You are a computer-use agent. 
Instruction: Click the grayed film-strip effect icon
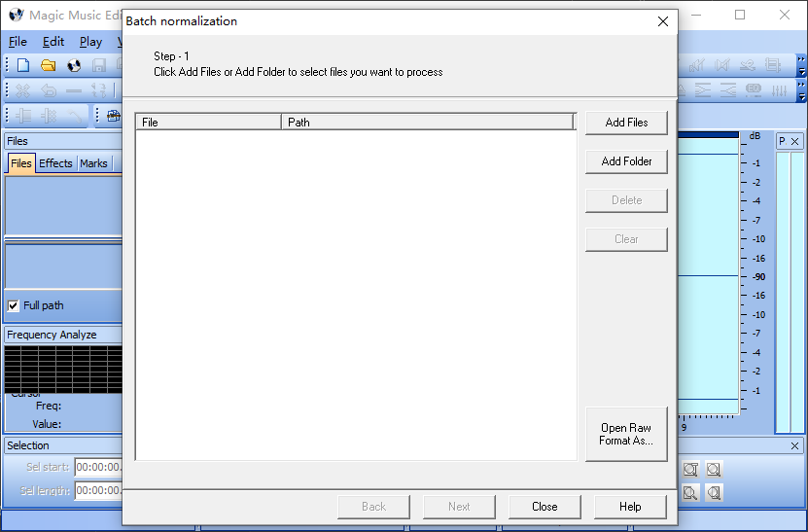pyautogui.click(x=773, y=65)
